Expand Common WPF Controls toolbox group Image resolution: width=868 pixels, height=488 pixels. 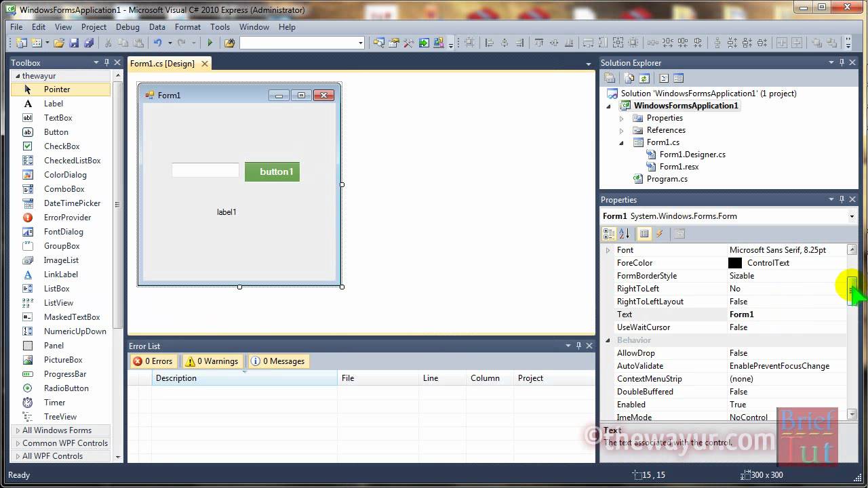tap(61, 443)
